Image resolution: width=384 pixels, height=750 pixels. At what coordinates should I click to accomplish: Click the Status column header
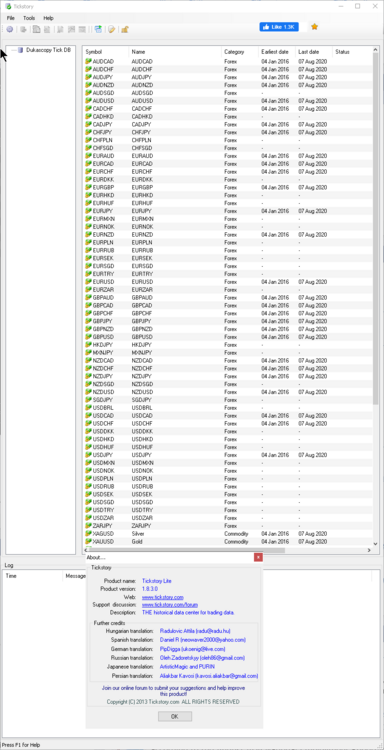(x=352, y=52)
